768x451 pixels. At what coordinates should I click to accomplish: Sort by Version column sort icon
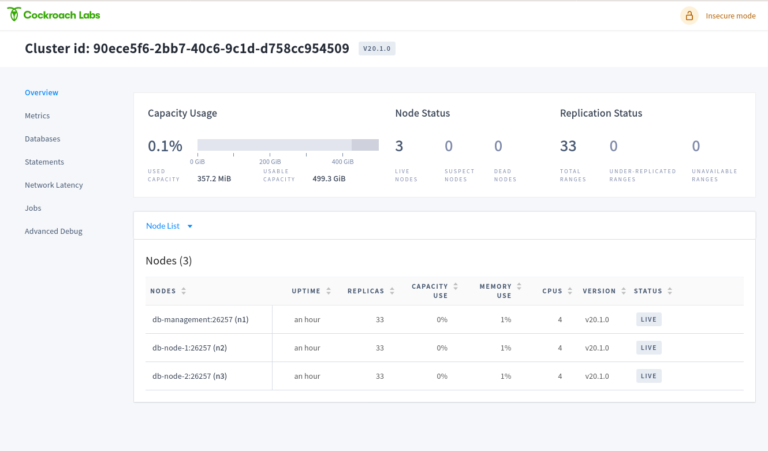tap(622, 291)
